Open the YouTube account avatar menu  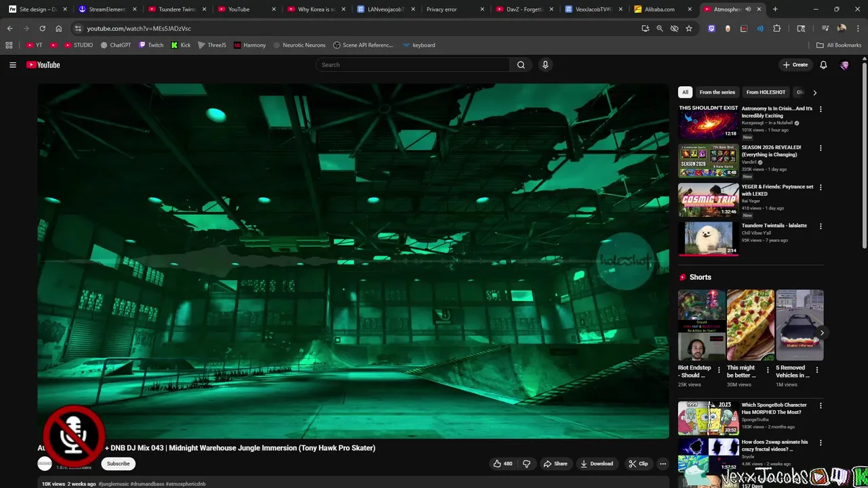pyautogui.click(x=844, y=65)
